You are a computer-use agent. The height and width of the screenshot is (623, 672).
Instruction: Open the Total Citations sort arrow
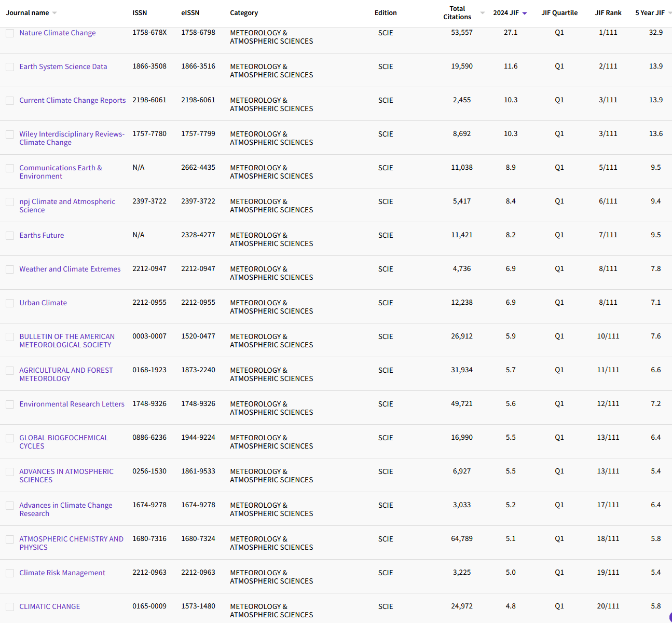[x=482, y=13]
